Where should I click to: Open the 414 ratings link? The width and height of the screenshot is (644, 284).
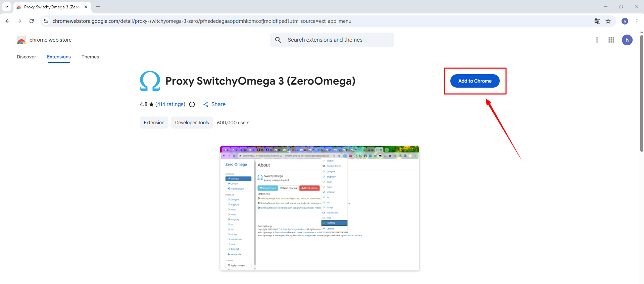point(170,104)
